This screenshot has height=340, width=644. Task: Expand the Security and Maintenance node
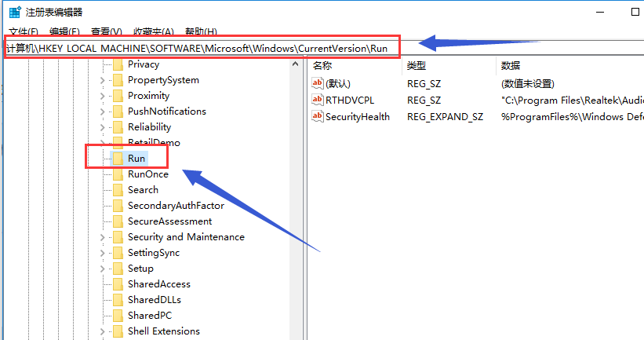pos(102,237)
